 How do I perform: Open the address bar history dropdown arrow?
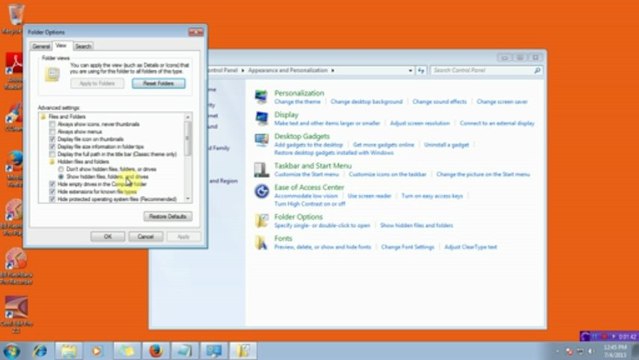tap(410, 71)
